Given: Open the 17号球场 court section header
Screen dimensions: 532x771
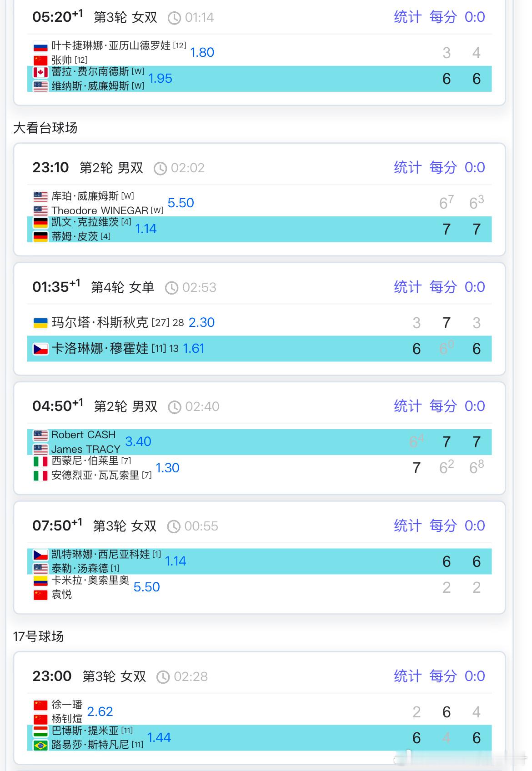Looking at the screenshot, I should (39, 636).
